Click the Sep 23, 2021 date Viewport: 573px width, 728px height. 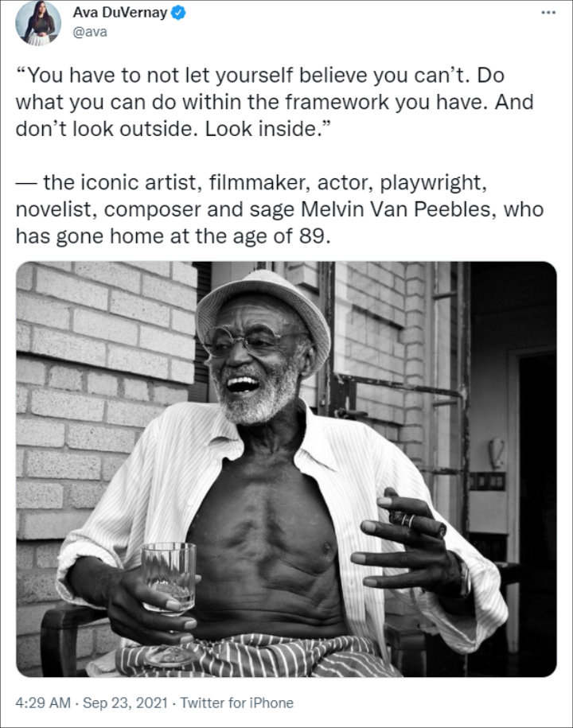point(125,703)
